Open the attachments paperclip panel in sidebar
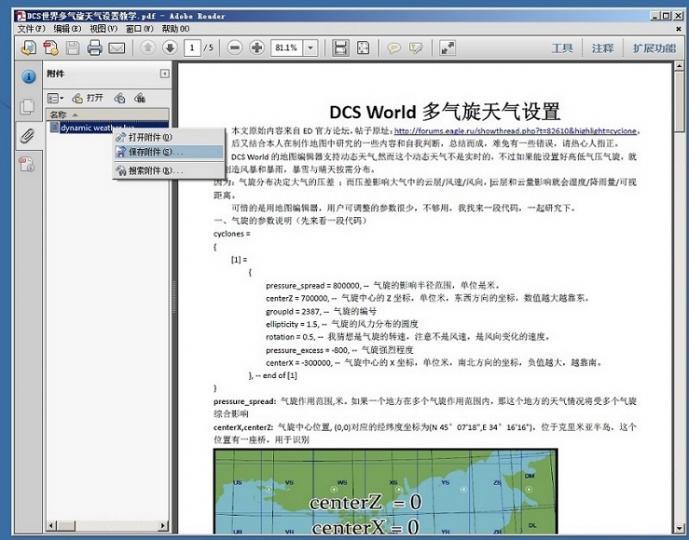 click(x=27, y=136)
